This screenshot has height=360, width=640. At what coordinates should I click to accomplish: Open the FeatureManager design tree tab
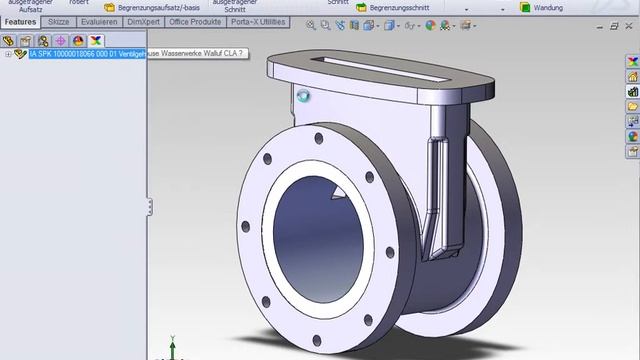(8, 41)
